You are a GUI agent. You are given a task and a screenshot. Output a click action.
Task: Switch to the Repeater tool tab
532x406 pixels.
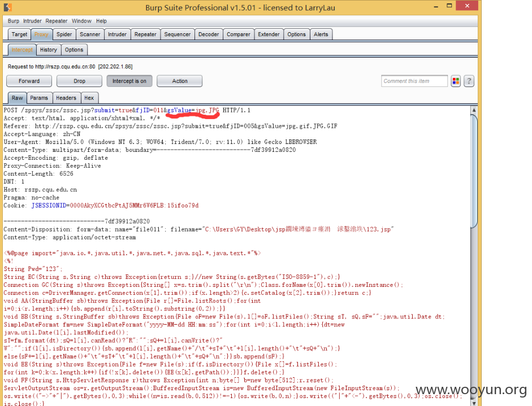point(145,34)
